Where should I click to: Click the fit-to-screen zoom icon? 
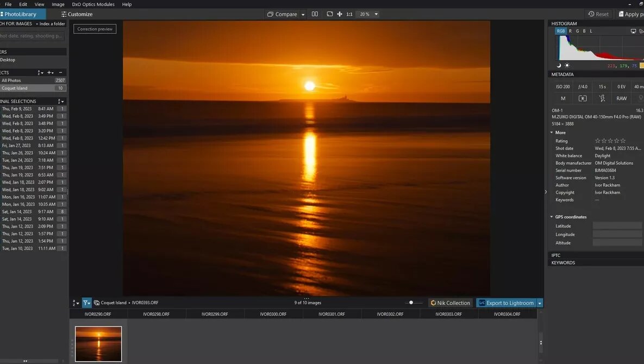(x=330, y=14)
